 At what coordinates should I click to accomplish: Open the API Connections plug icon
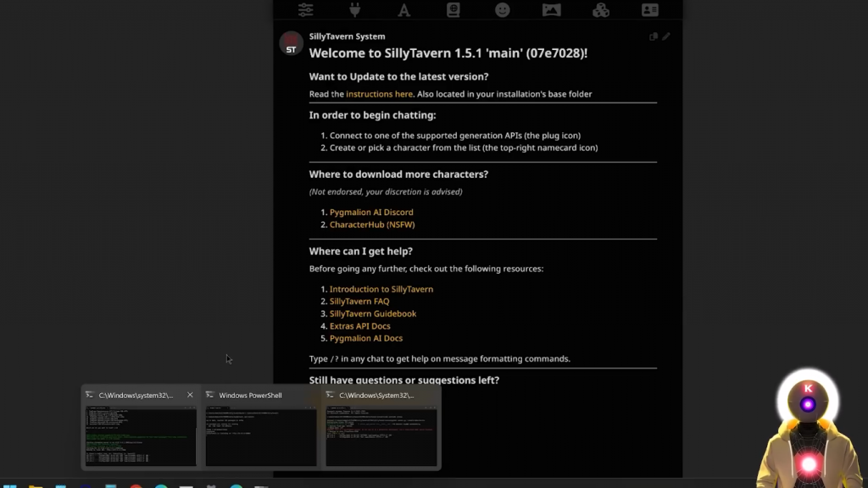click(x=355, y=10)
